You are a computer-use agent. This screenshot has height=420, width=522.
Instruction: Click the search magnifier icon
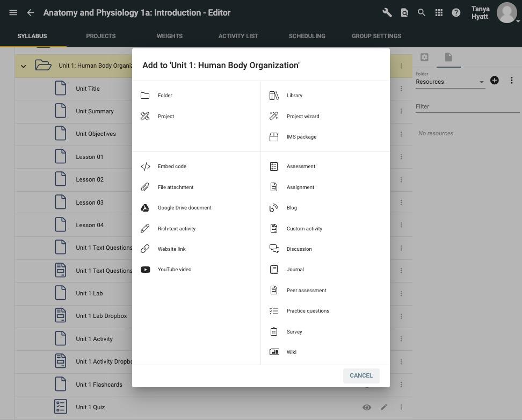click(422, 12)
